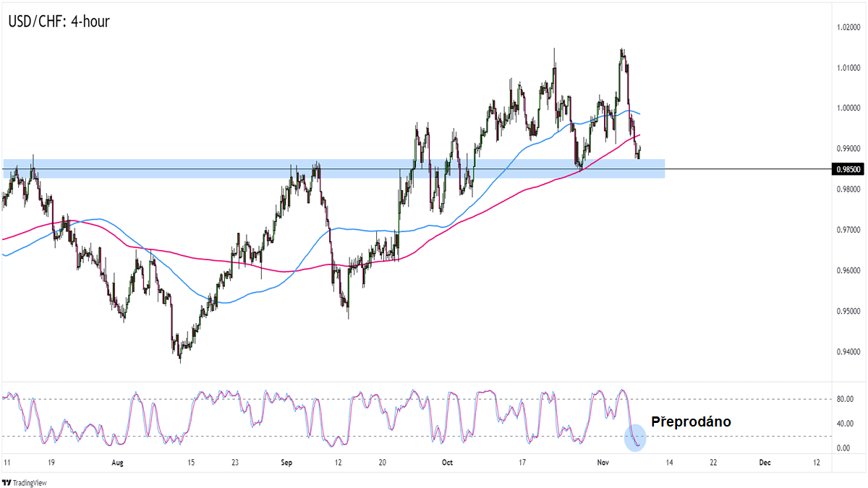Click the 20 date label on time axis

click(x=381, y=462)
